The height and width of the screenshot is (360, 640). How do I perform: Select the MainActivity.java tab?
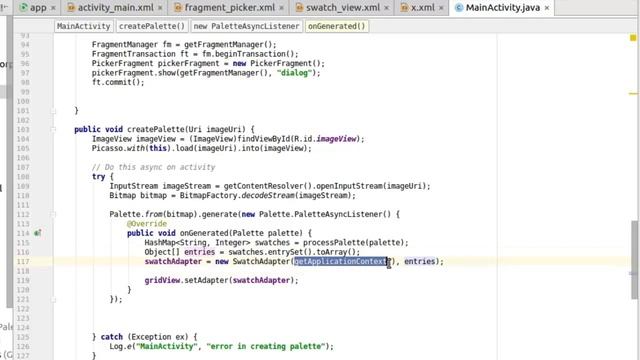[502, 7]
